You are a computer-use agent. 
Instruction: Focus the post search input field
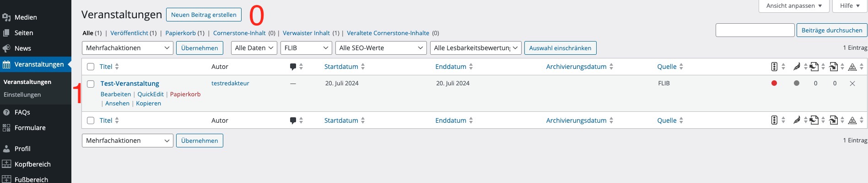(x=755, y=31)
